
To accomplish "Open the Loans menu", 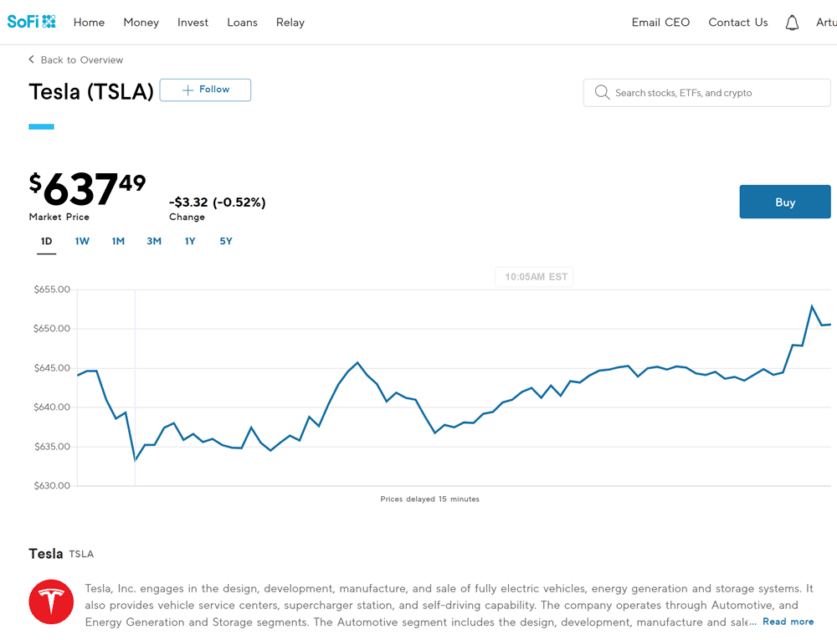I will [x=242, y=22].
